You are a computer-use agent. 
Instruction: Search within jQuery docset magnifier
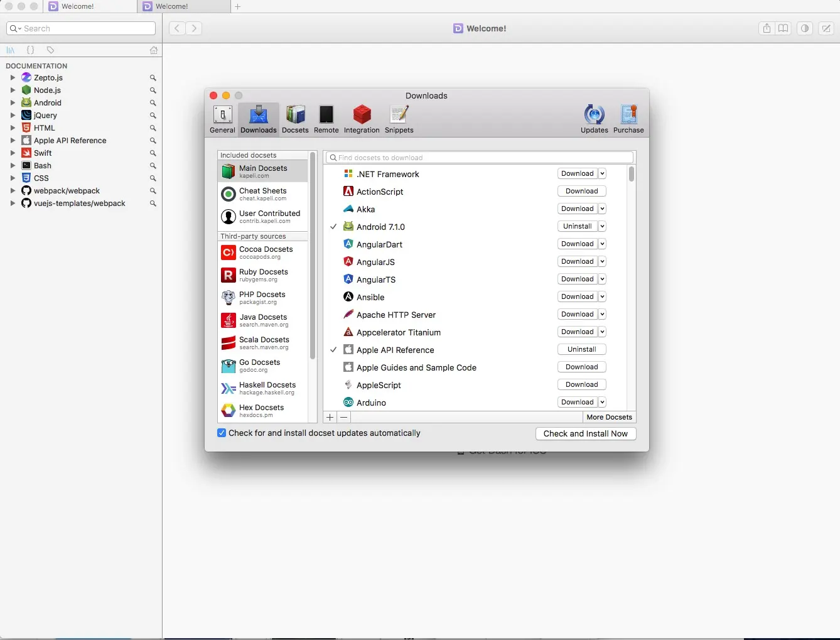coord(153,116)
